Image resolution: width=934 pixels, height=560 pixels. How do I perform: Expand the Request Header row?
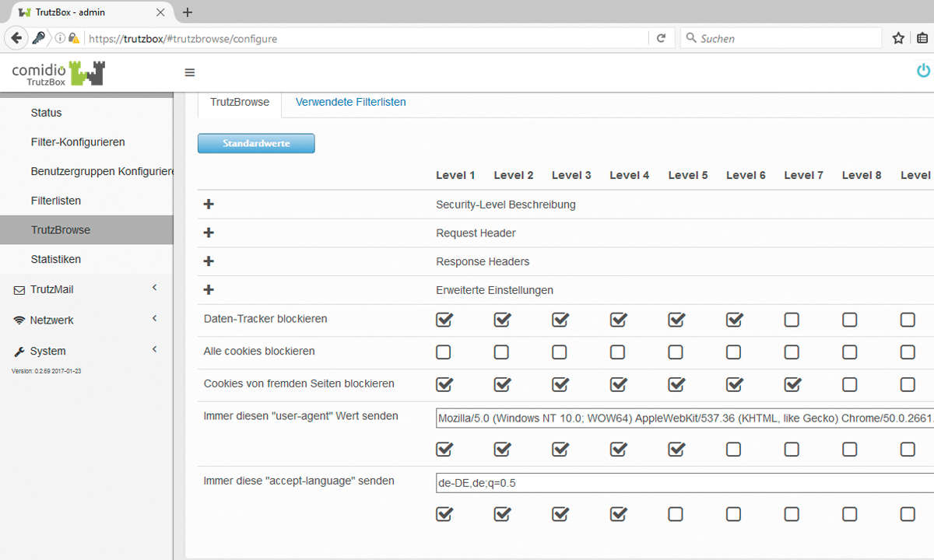click(209, 233)
